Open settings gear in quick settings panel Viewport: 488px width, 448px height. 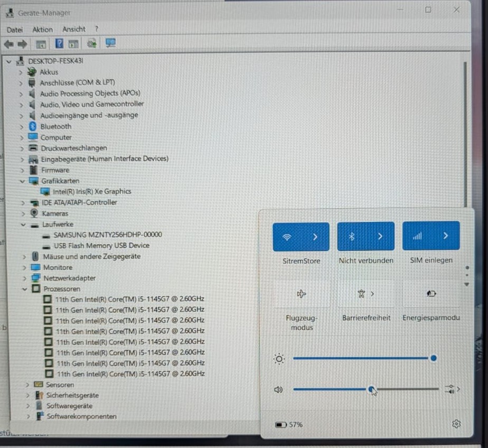pos(456,424)
